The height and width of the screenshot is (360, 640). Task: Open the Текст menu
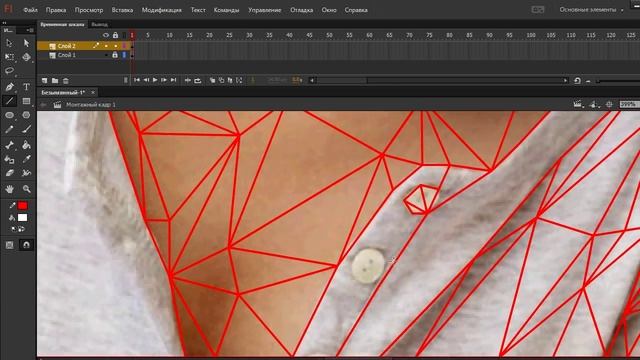198,10
